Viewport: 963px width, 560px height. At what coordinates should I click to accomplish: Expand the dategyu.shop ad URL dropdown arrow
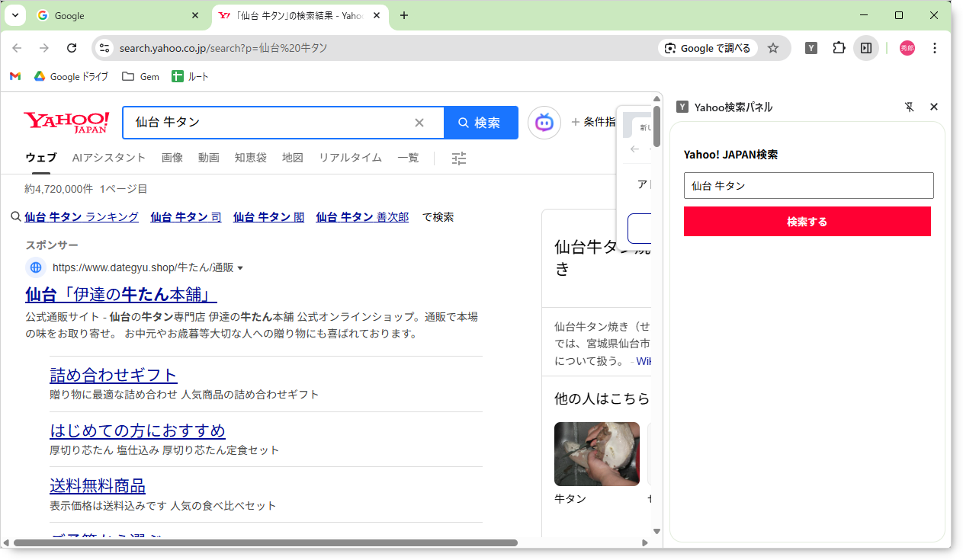pyautogui.click(x=240, y=268)
